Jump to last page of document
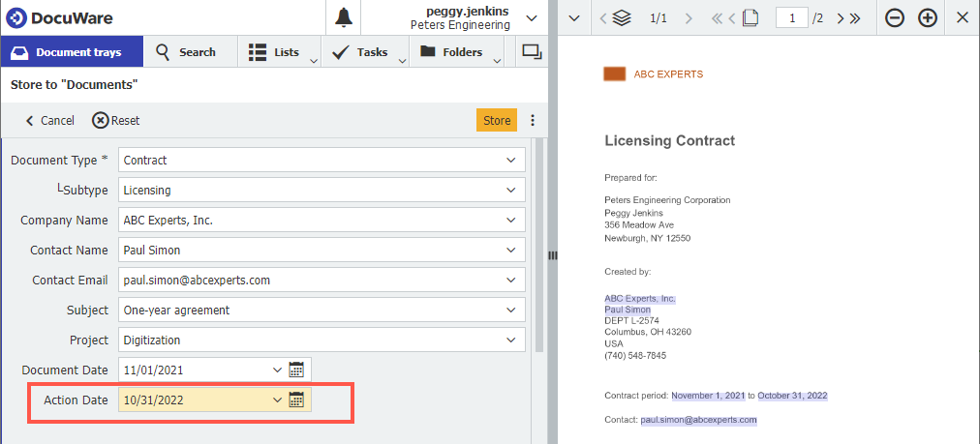This screenshot has width=980, height=444. (855, 18)
